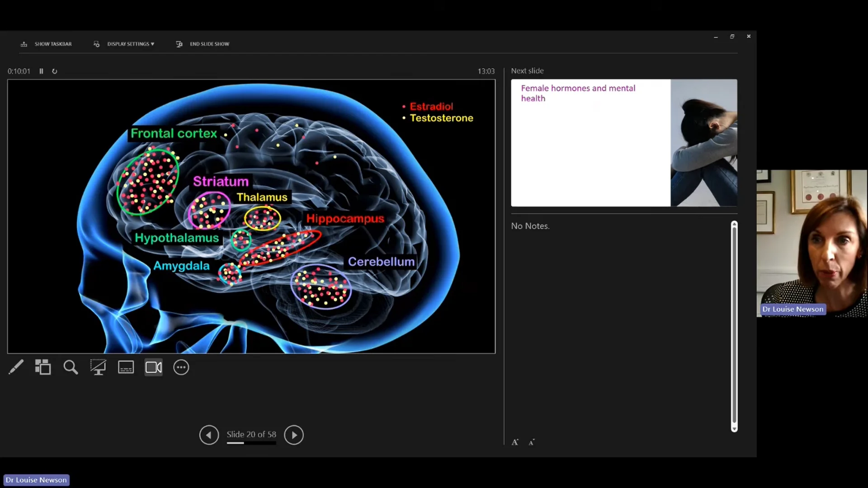Screen dimensions: 868x488
Task: Minimize the presenter view window
Action: click(716, 37)
